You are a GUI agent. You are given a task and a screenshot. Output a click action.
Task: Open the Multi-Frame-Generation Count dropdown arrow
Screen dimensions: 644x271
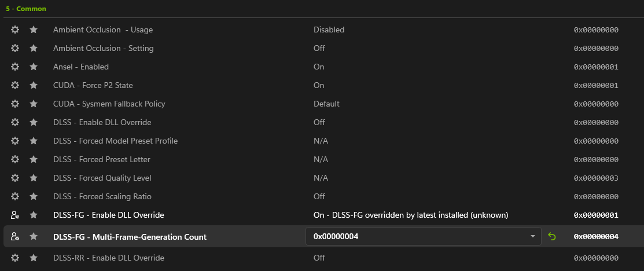click(x=532, y=236)
